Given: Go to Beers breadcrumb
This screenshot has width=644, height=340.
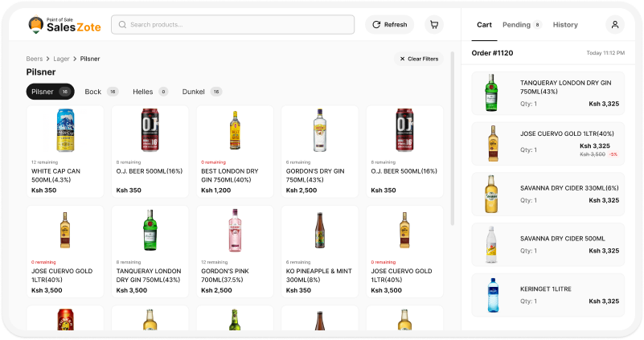Looking at the screenshot, I should [35, 59].
